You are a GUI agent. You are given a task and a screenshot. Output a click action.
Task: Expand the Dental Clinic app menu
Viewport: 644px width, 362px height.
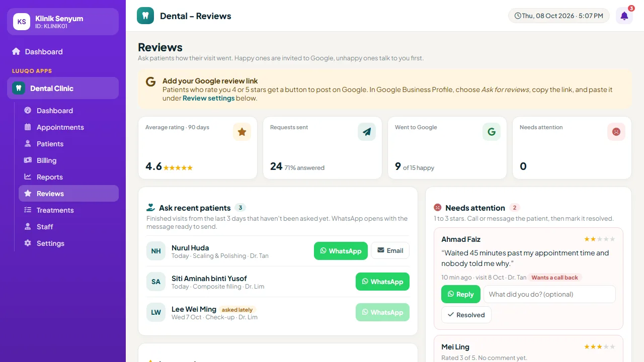(63, 88)
